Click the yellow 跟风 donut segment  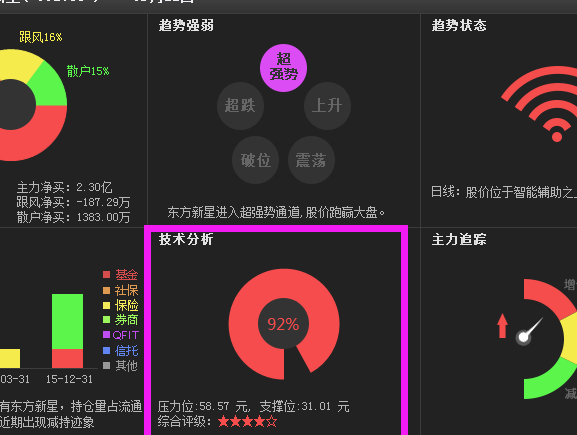pyautogui.click(x=18, y=65)
